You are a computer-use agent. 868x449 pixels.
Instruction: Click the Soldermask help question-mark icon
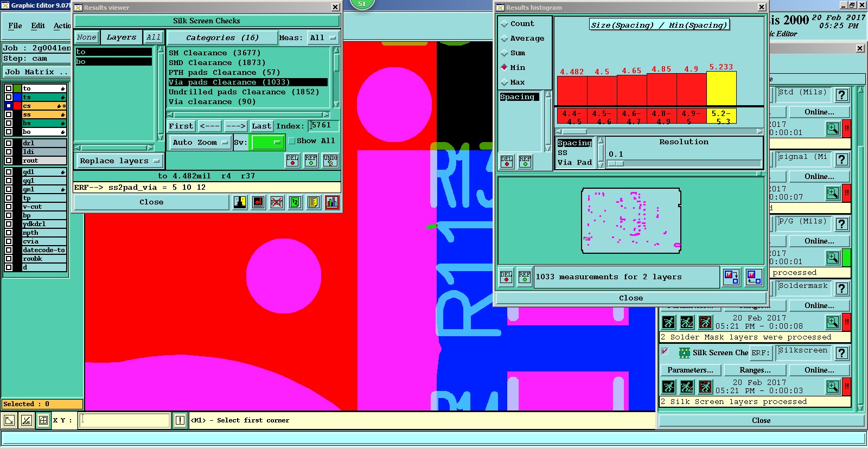click(842, 288)
